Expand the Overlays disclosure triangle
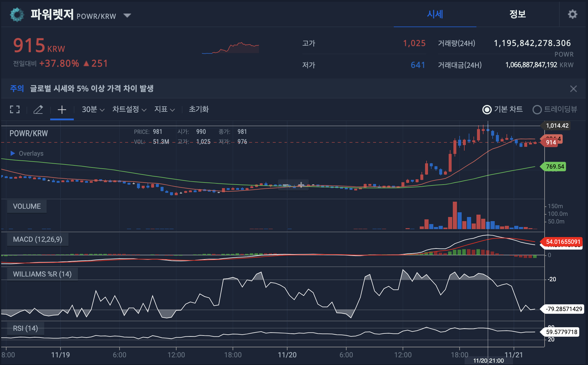Screen dimensions: 588x365 (13, 153)
